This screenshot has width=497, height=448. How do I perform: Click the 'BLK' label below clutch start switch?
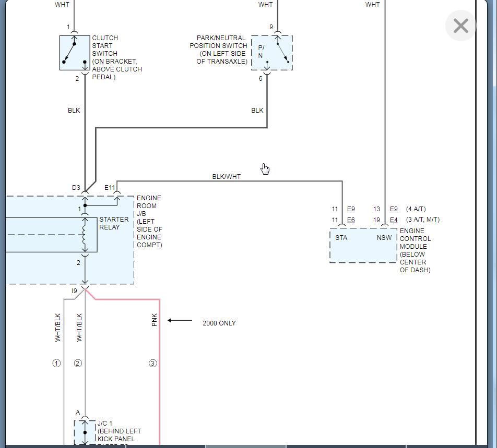(74, 111)
